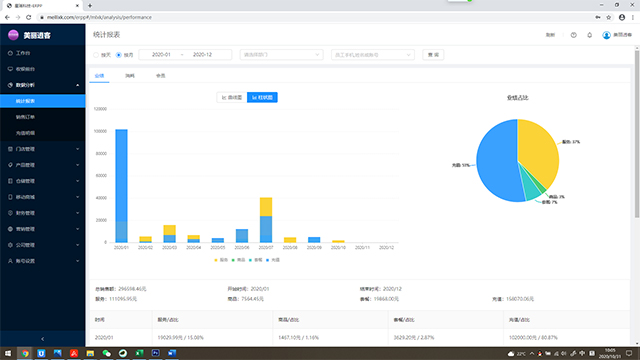Expand the 营销管理 sidebar section
The image size is (640, 360).
tap(42, 229)
